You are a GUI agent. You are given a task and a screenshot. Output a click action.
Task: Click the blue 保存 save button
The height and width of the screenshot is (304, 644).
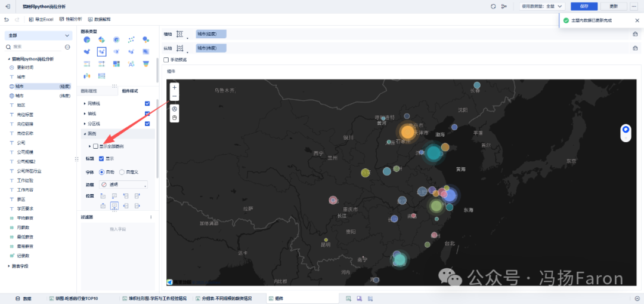coord(584,7)
